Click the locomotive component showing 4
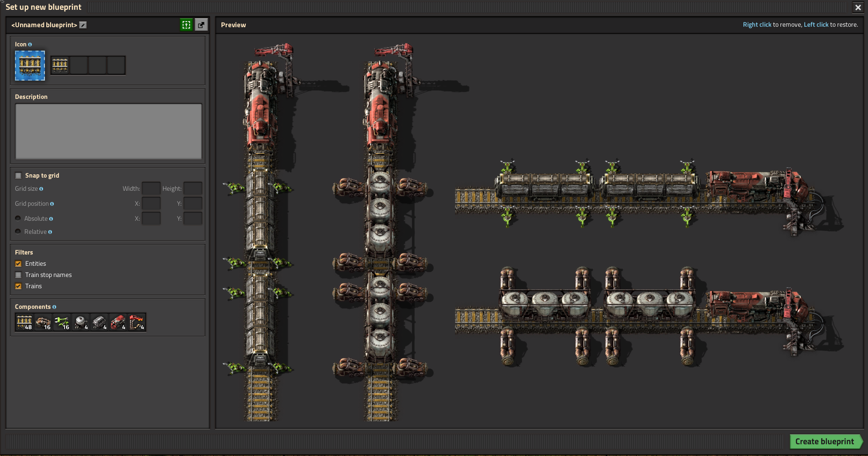Screen dimensions: 868x456 coord(118,322)
